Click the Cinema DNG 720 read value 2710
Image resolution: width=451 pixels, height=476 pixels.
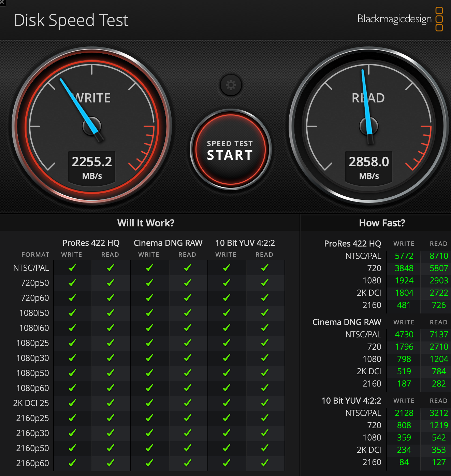point(439,347)
